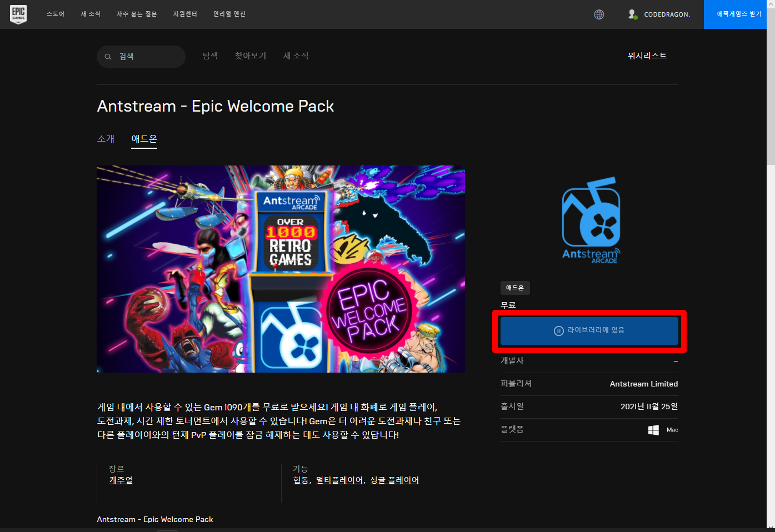Click the Antstream Arcade logo image
775x532 pixels.
pos(591,220)
